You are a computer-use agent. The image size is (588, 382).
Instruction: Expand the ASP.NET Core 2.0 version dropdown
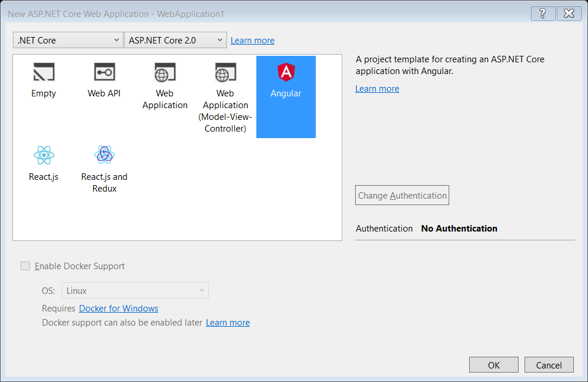[x=175, y=40]
